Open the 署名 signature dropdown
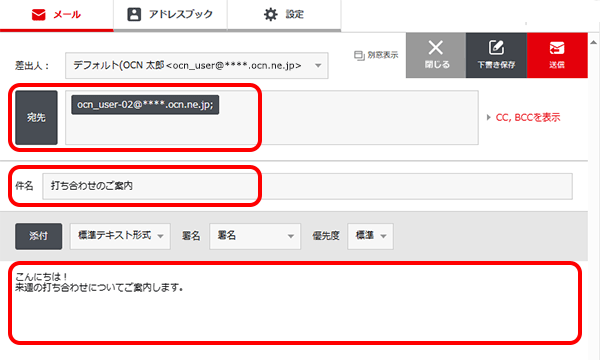600x360 pixels. click(255, 236)
